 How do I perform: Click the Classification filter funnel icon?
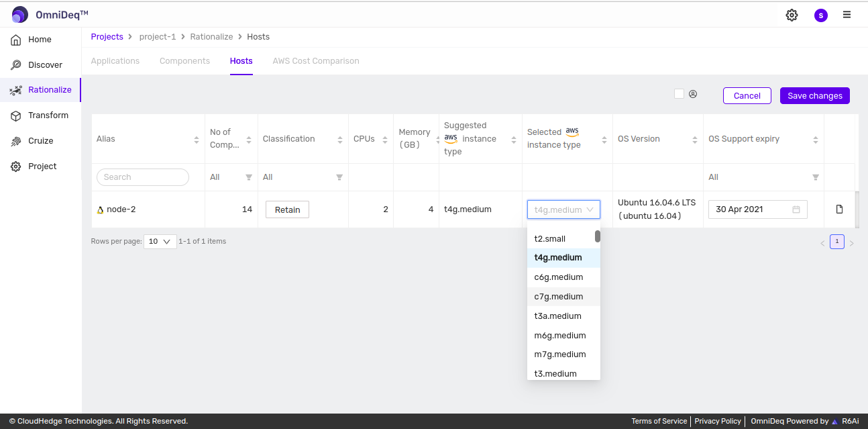pos(339,177)
